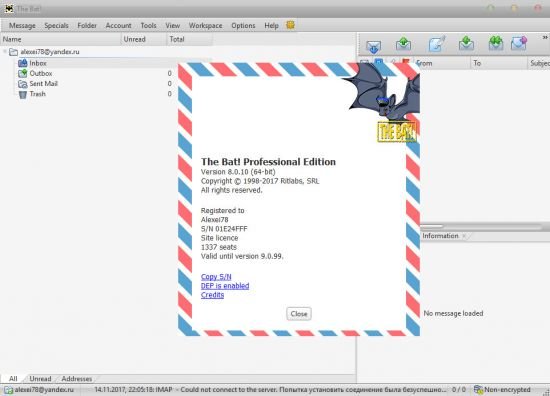Switch to the Unread tab
Image resolution: width=550 pixels, height=396 pixels.
(40, 379)
